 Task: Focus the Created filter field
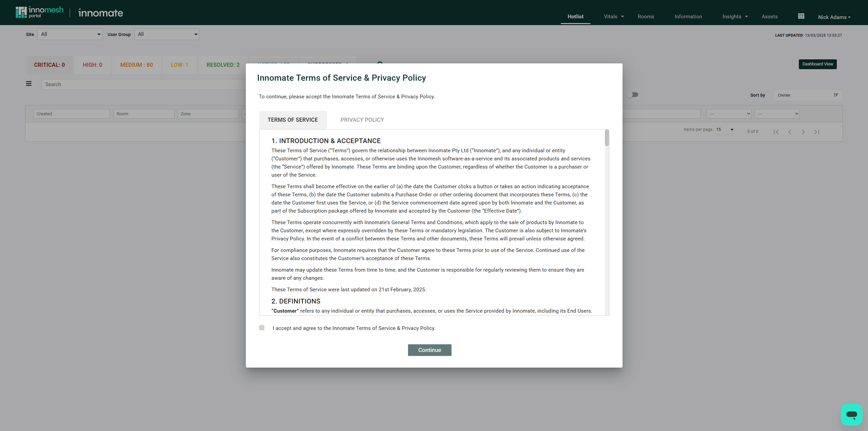tap(72, 114)
